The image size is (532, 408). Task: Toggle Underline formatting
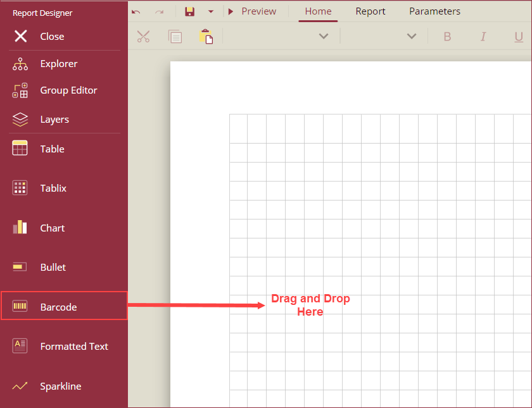519,37
